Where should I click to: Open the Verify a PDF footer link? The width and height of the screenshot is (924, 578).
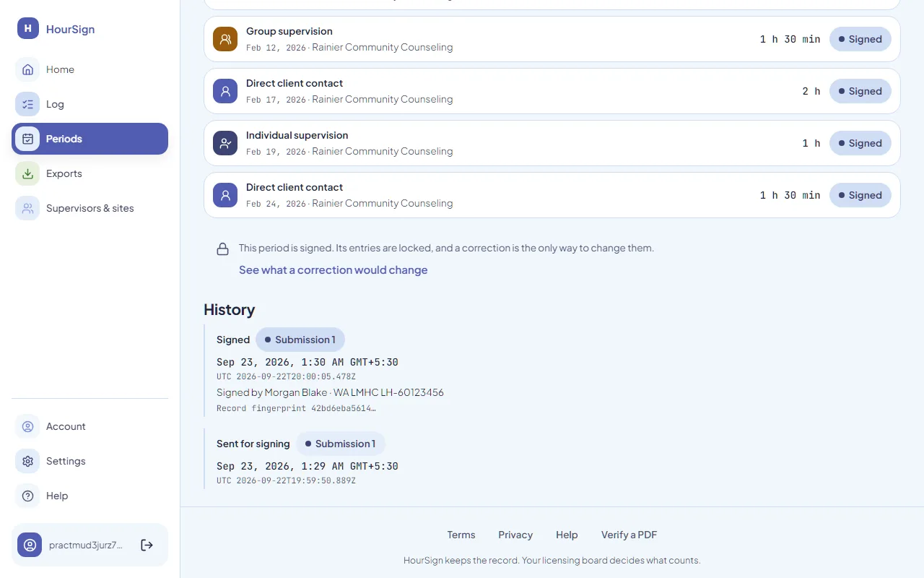point(629,535)
